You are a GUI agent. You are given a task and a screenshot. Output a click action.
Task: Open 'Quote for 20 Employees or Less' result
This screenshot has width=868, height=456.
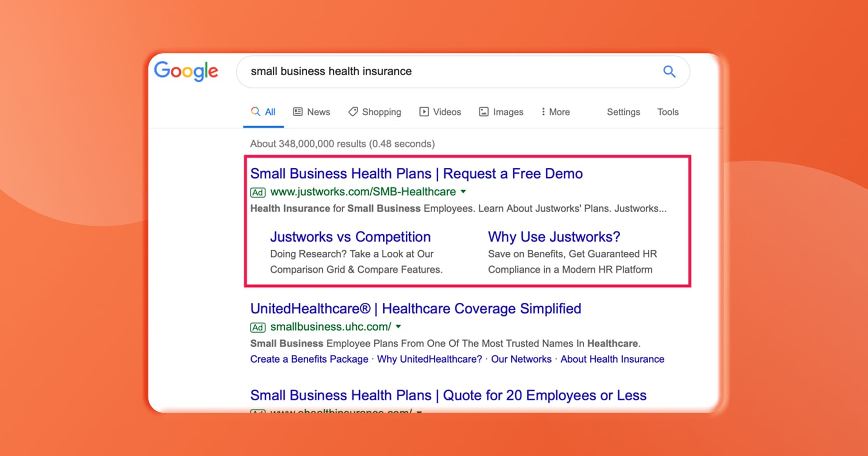point(448,396)
